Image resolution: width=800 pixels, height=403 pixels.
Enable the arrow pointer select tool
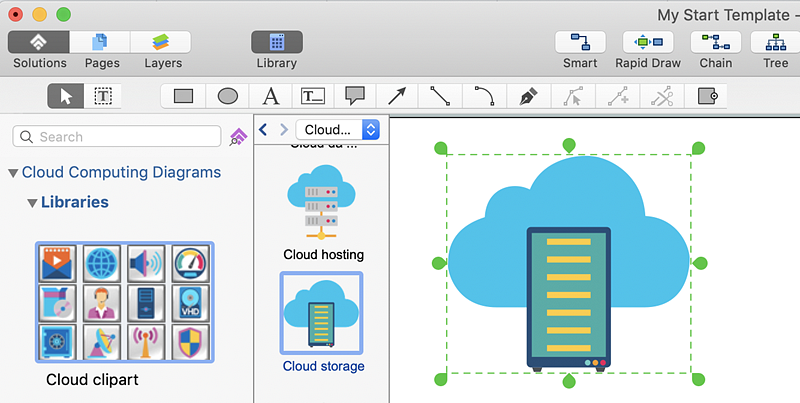[x=67, y=96]
